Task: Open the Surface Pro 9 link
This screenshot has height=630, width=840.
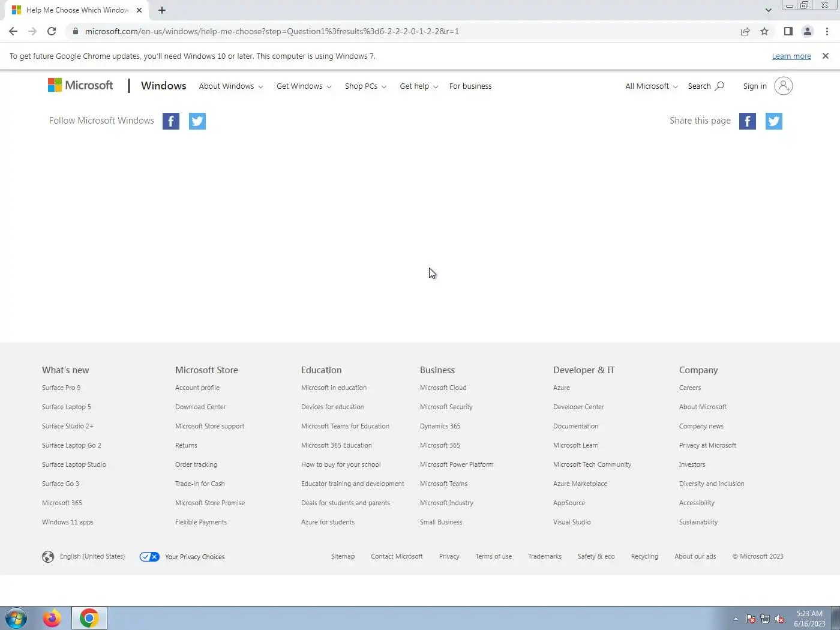Action: point(61,388)
